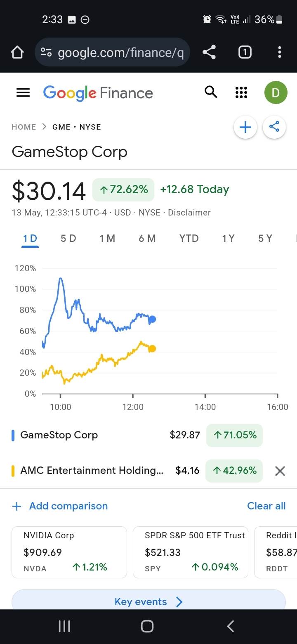Clear all comparisons
297x644 pixels.
click(266, 506)
